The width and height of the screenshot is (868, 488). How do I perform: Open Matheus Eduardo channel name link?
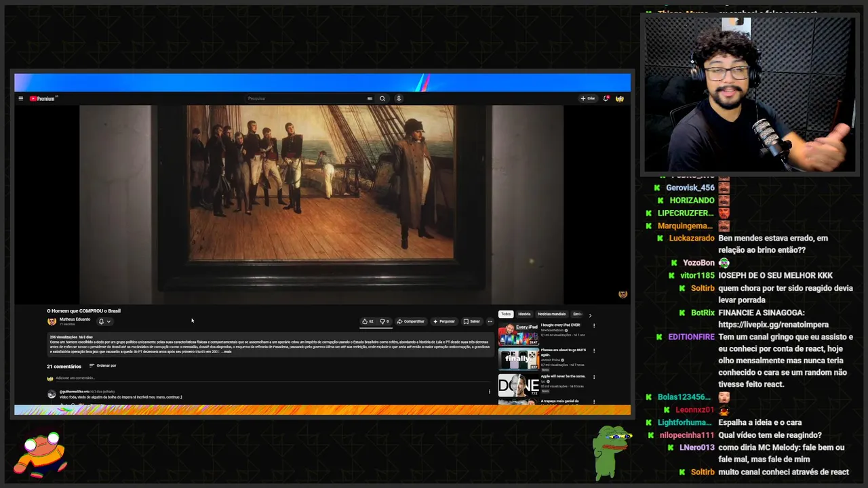tap(75, 319)
